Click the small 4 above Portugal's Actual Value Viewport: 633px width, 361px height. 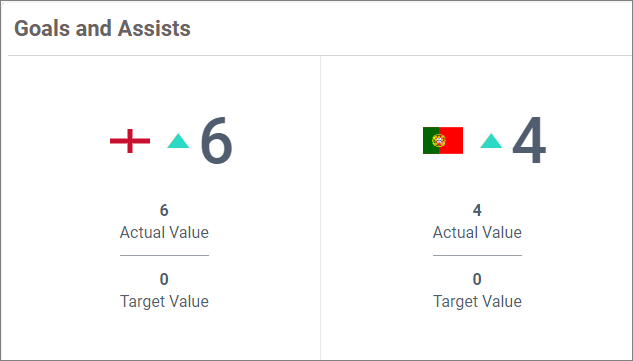click(477, 210)
